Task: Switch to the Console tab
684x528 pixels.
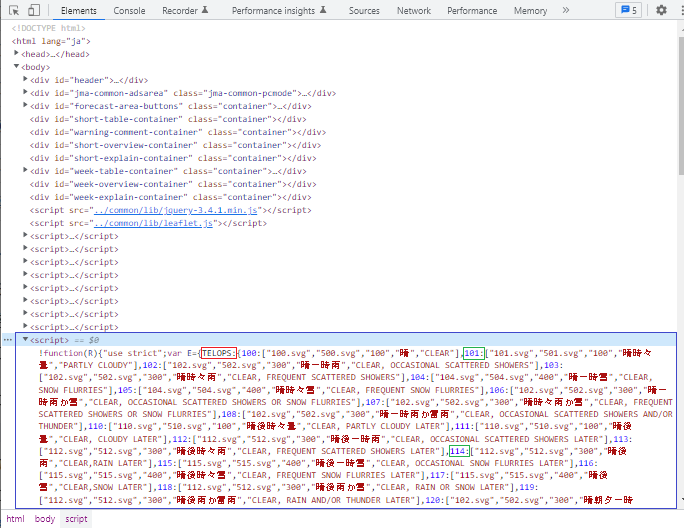Action: point(129,10)
